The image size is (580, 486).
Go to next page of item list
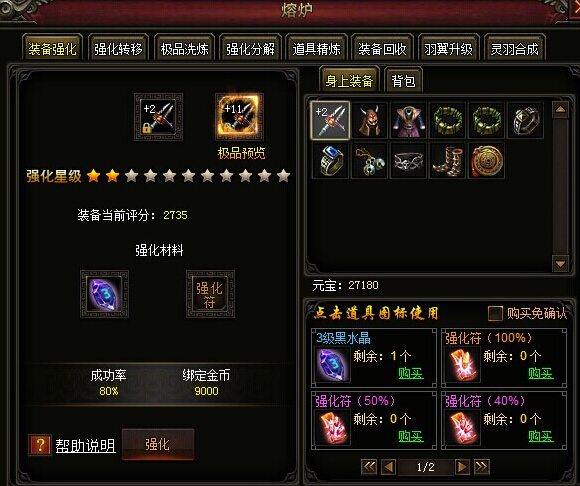[x=462, y=467]
